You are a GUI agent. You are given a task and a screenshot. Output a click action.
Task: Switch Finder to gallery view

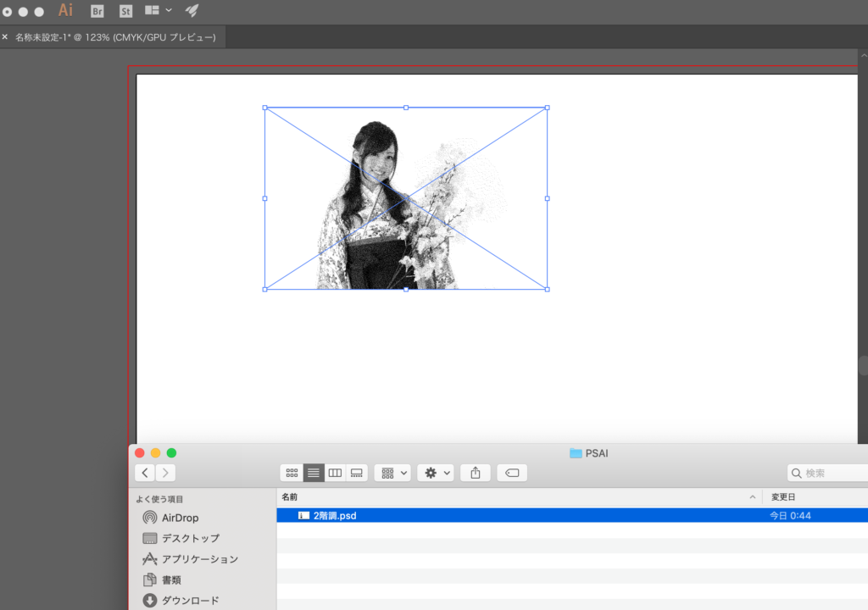(356, 473)
